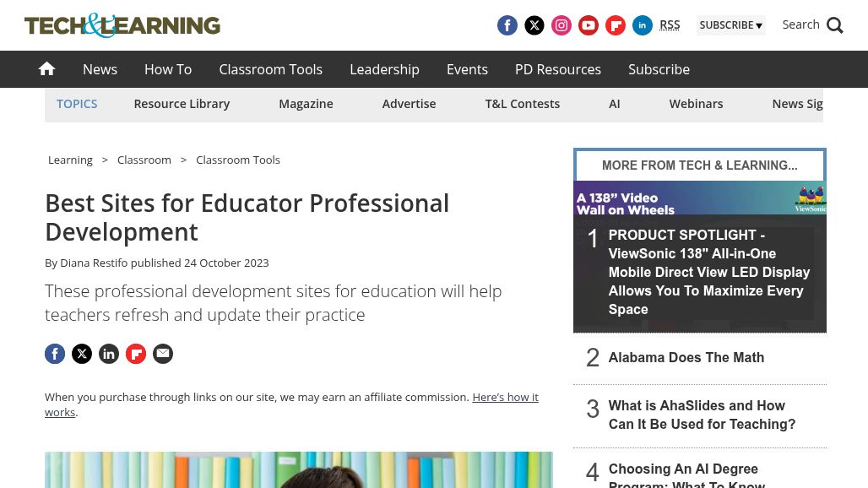The image size is (868, 488).
Task: Open the Resource Library topic
Action: click(x=182, y=104)
